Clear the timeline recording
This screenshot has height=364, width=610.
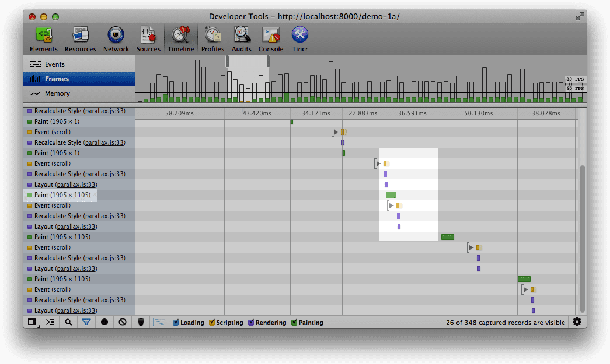pos(123,322)
